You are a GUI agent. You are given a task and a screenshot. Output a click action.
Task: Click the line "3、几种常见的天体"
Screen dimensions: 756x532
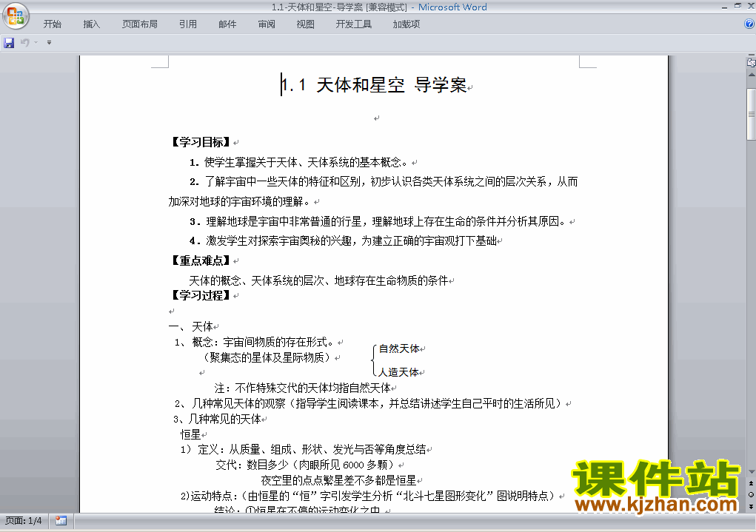tap(217, 419)
